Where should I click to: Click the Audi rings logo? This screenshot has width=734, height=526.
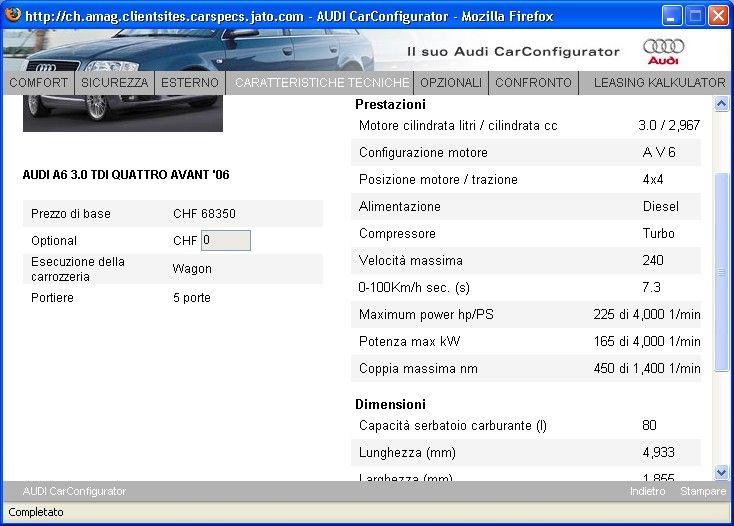click(663, 51)
